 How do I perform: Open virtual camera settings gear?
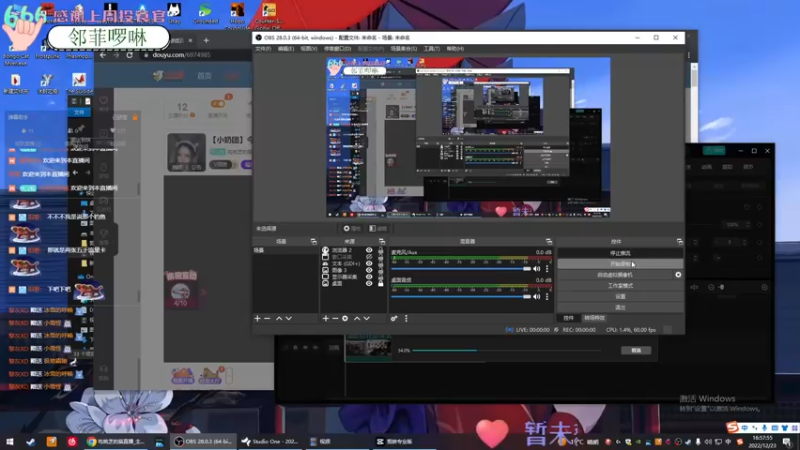(678, 274)
